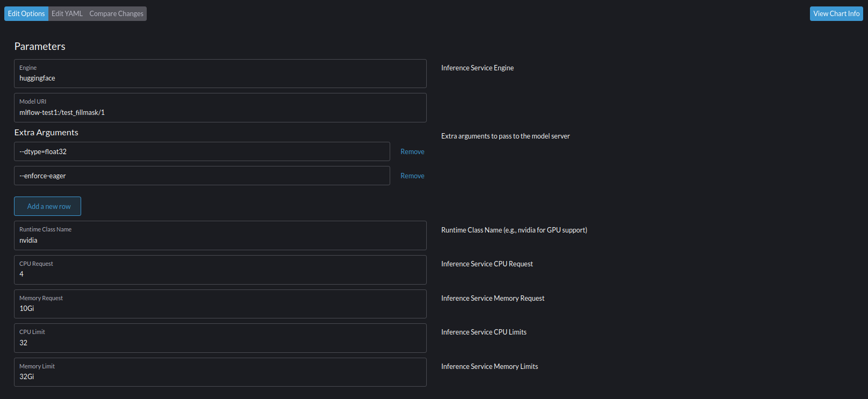
Task: Edit the --enforce-eager argument text box
Action: click(x=202, y=176)
